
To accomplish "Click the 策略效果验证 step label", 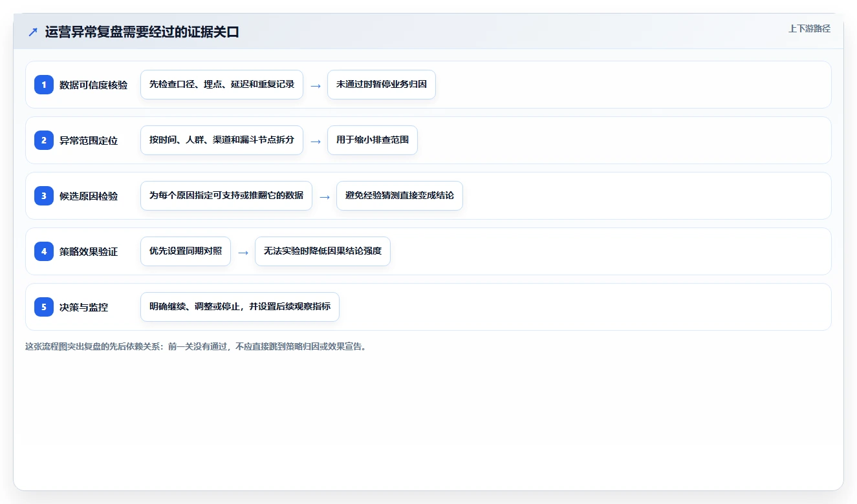I will [x=89, y=251].
